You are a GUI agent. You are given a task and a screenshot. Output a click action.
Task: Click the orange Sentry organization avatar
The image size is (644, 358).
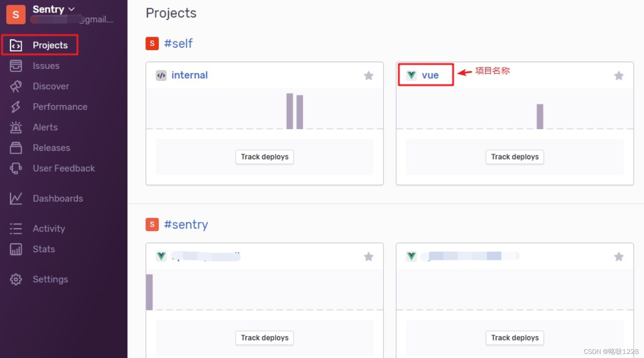(x=16, y=14)
